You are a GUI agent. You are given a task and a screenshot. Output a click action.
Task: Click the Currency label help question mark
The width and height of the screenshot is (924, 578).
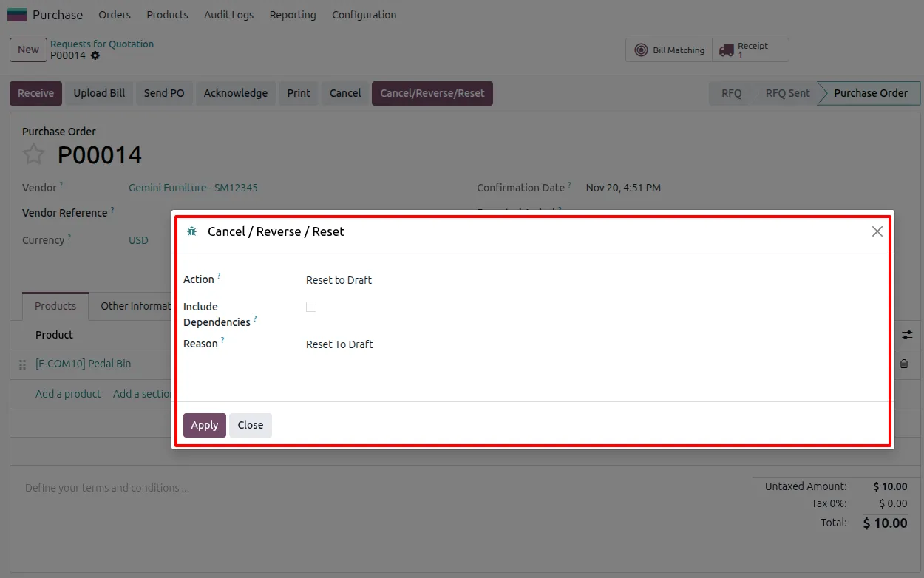[x=69, y=237]
